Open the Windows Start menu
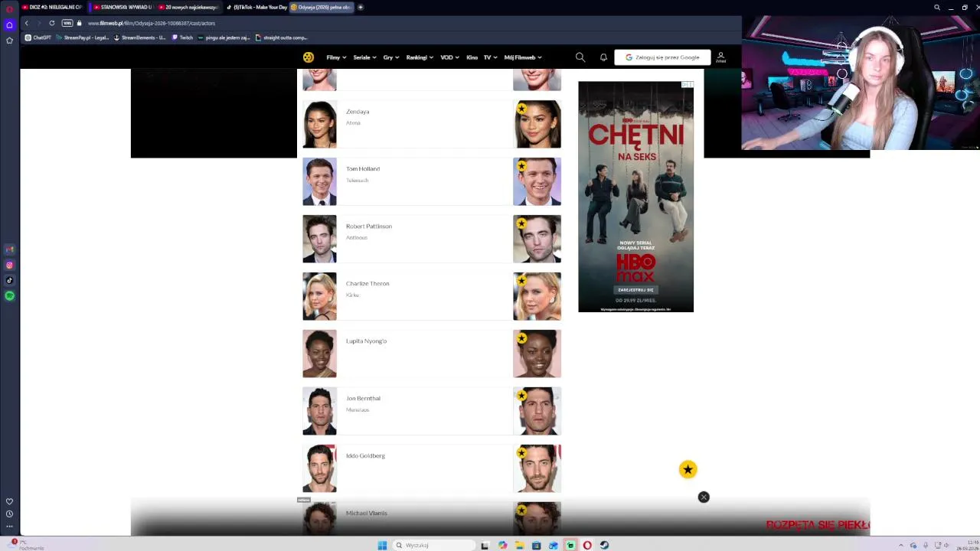 tap(382, 545)
